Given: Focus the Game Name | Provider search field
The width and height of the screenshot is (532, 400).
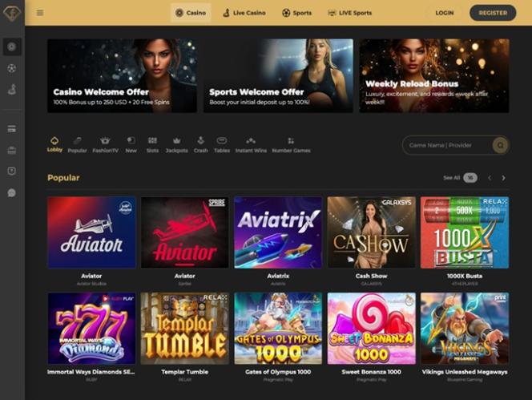Looking at the screenshot, I should pos(448,145).
